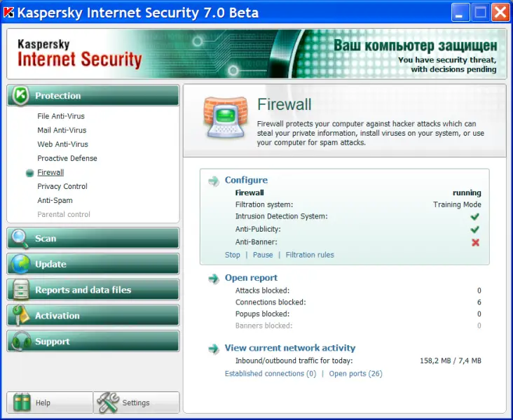This screenshot has width=513, height=420.
Task: Open Mail Anti-Virus component
Action: pyautogui.click(x=62, y=130)
